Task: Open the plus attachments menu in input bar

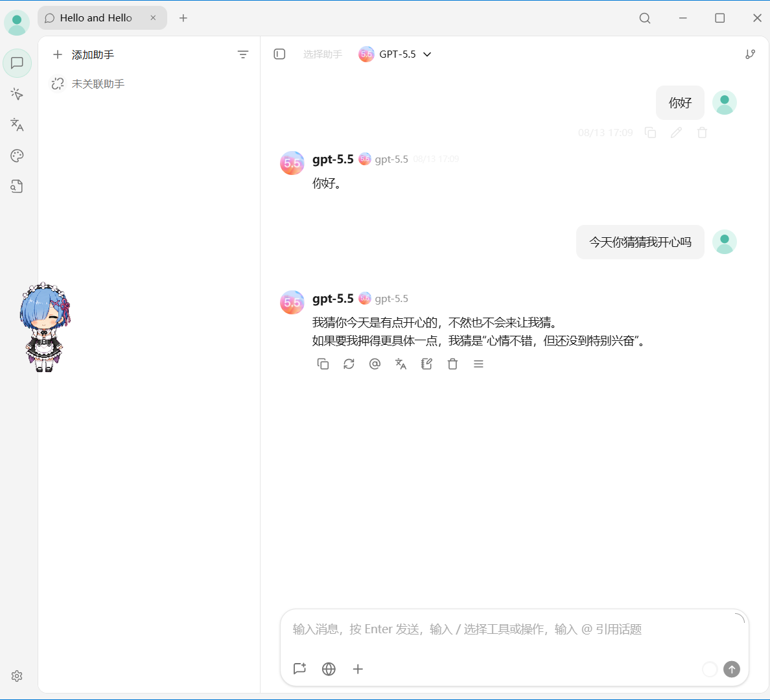Action: 358,669
